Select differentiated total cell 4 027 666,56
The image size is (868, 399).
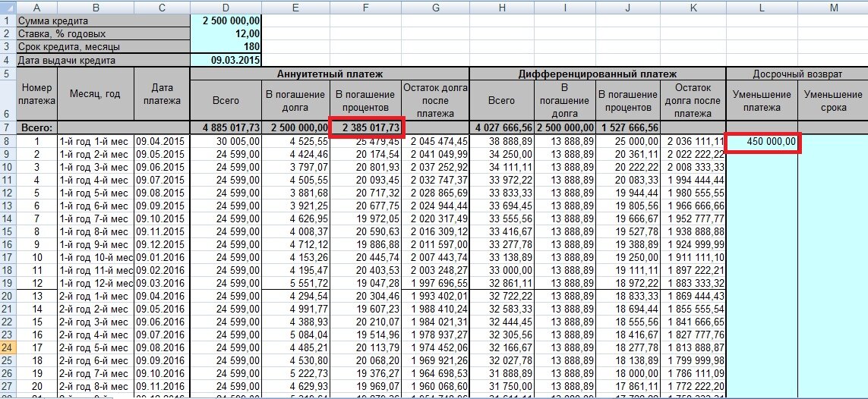(502, 128)
